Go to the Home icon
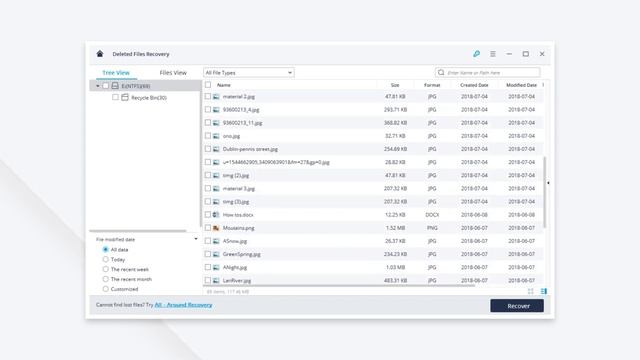The height and width of the screenshot is (360, 640). point(100,53)
